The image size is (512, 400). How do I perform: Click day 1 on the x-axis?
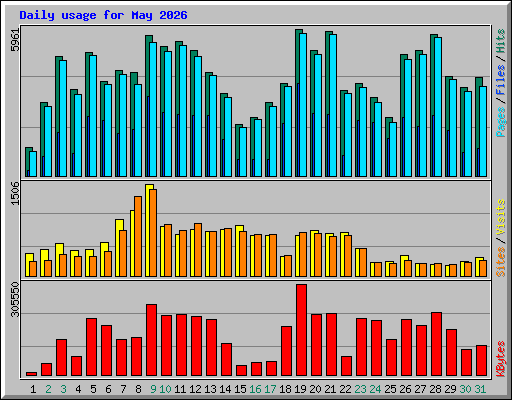pyautogui.click(x=33, y=389)
